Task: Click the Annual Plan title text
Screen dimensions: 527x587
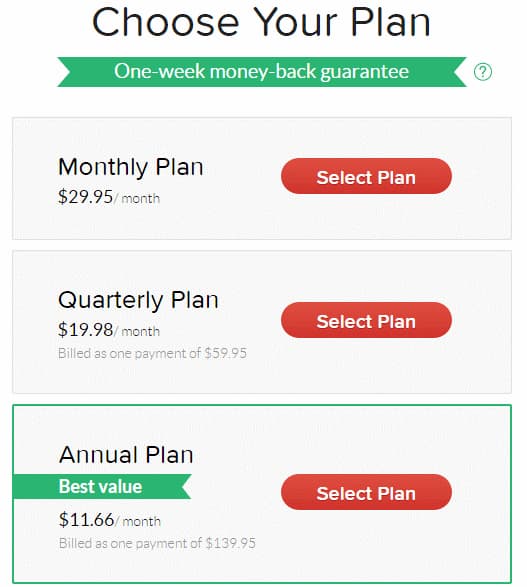Action: point(126,454)
